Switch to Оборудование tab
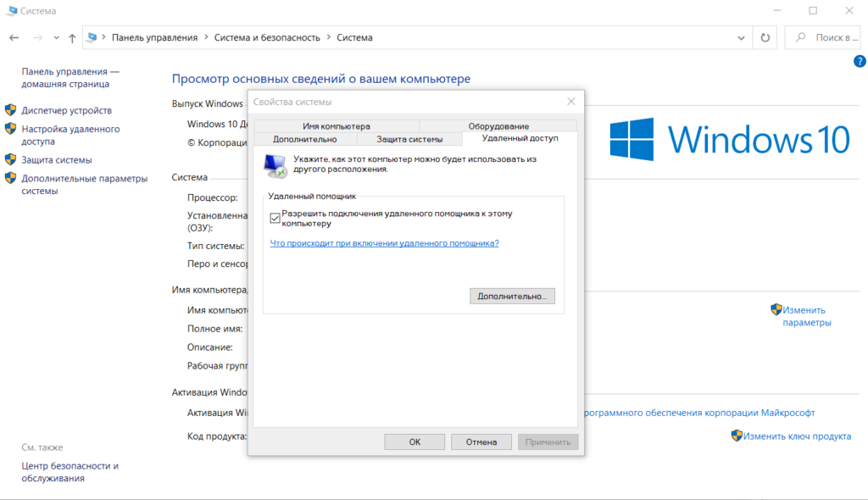 498,126
